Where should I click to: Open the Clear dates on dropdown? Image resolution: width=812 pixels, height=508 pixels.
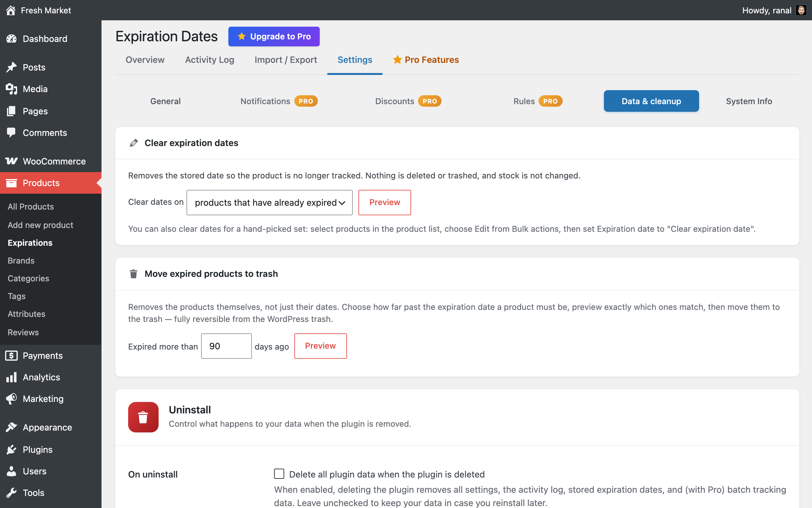point(269,202)
